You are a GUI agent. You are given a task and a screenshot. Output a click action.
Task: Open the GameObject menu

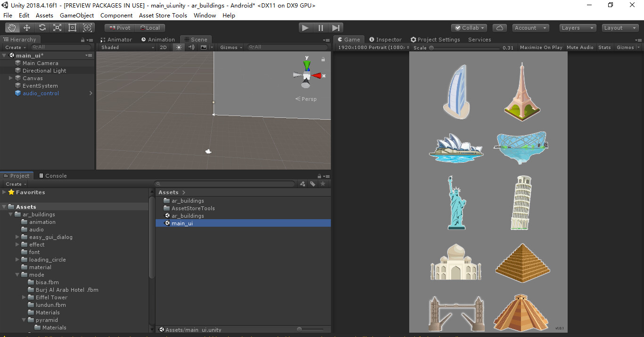click(77, 16)
